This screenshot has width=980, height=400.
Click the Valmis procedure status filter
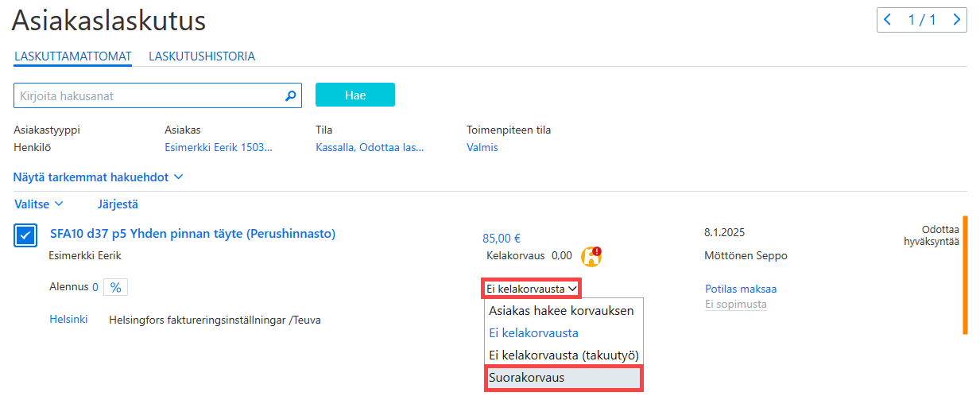(x=482, y=147)
